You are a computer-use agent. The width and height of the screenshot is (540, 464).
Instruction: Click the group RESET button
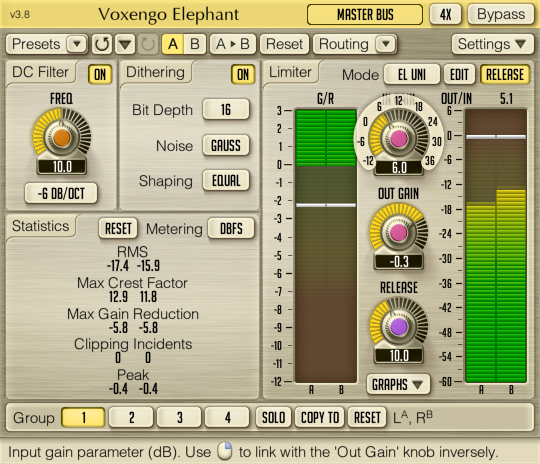(x=367, y=417)
